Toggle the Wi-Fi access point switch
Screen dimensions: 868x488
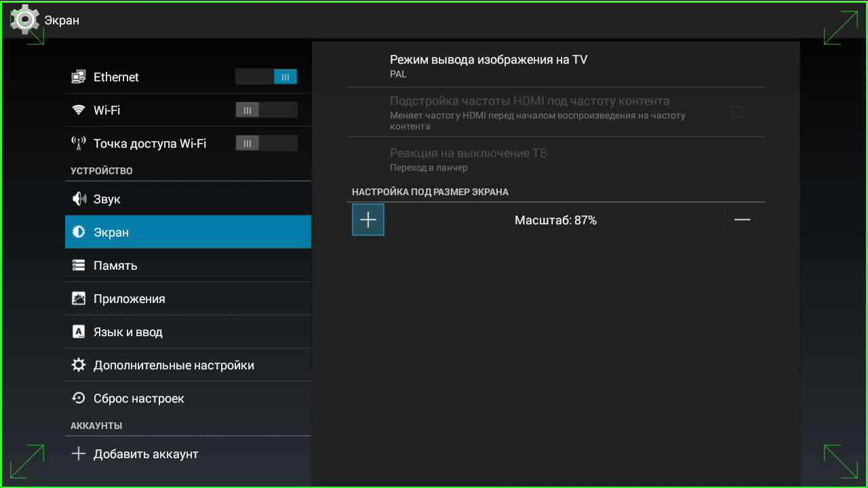pos(266,143)
